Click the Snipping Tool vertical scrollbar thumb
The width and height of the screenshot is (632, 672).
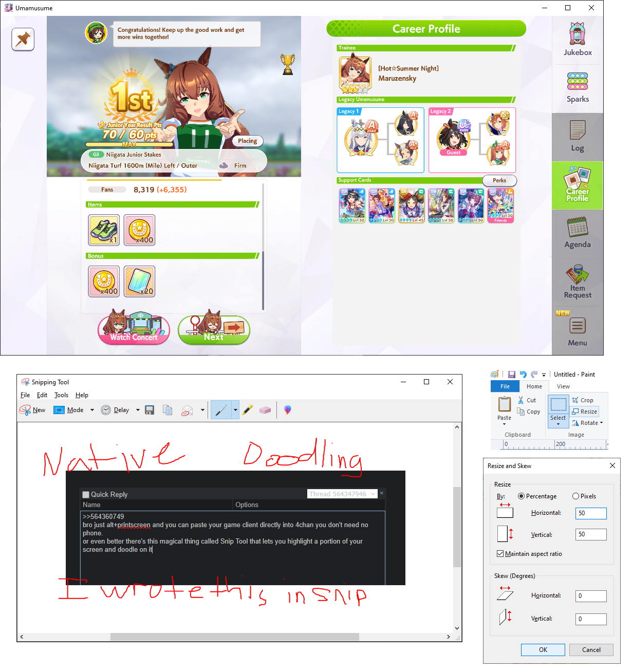click(x=457, y=527)
